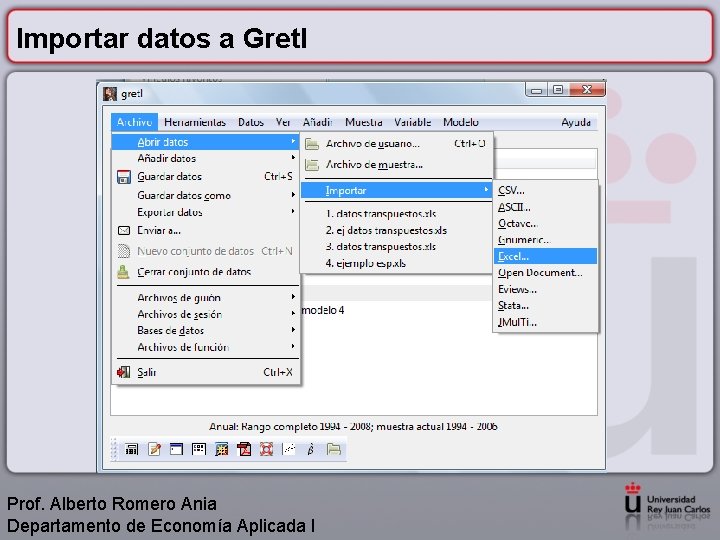Select Salir to exit gretl
Image resolution: width=720 pixels, height=540 pixels.
point(206,372)
